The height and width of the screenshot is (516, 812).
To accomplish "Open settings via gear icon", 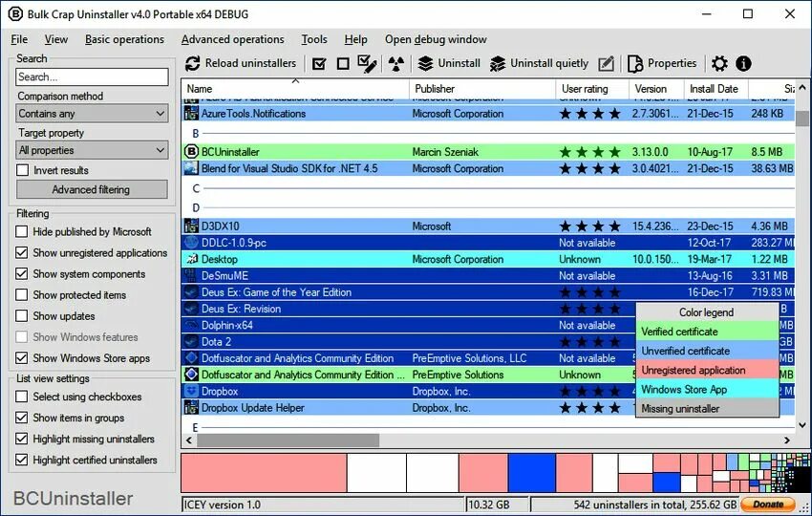I will tap(719, 64).
